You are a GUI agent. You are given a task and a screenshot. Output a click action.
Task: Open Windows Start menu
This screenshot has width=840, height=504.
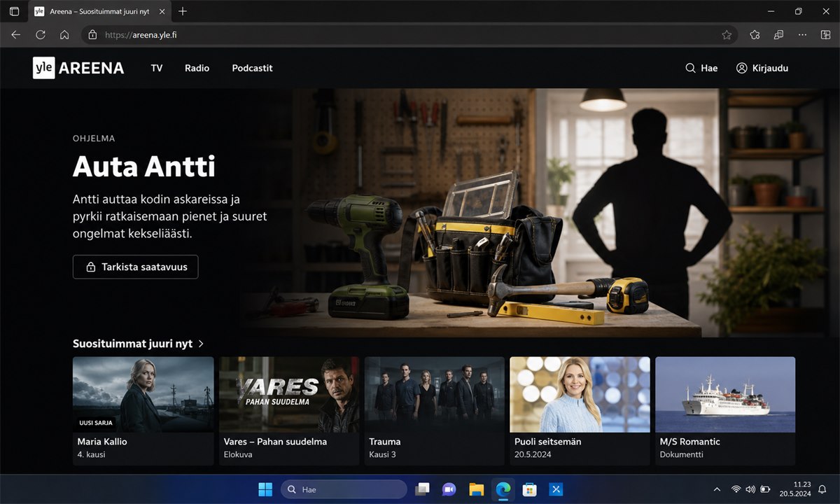pyautogui.click(x=266, y=489)
